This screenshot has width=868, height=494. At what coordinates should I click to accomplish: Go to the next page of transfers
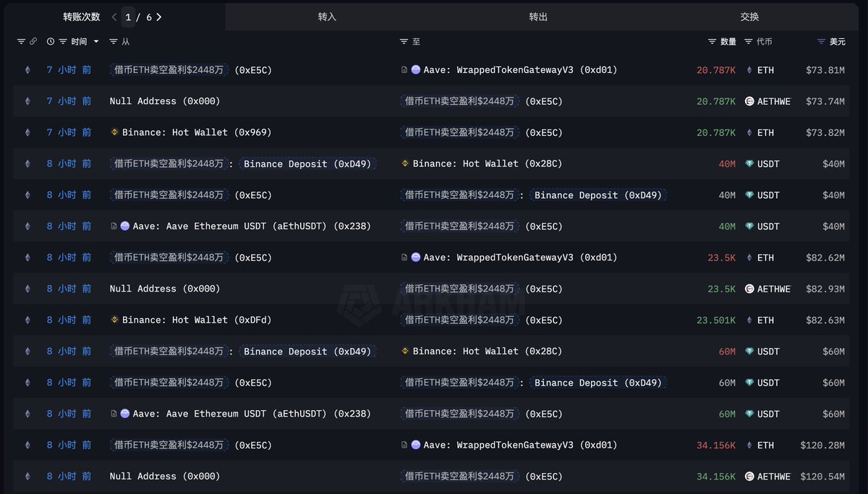[x=159, y=17]
